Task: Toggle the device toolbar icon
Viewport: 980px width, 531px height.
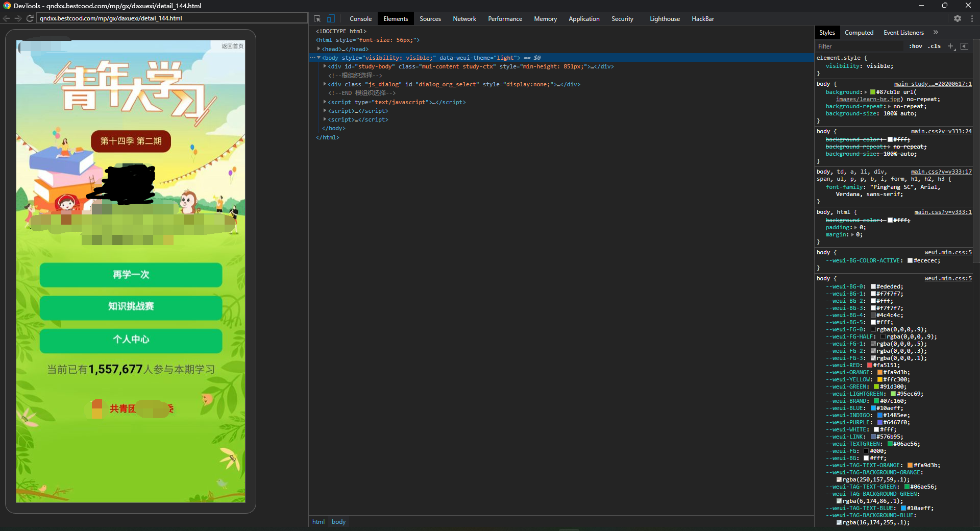Action: tap(331, 18)
